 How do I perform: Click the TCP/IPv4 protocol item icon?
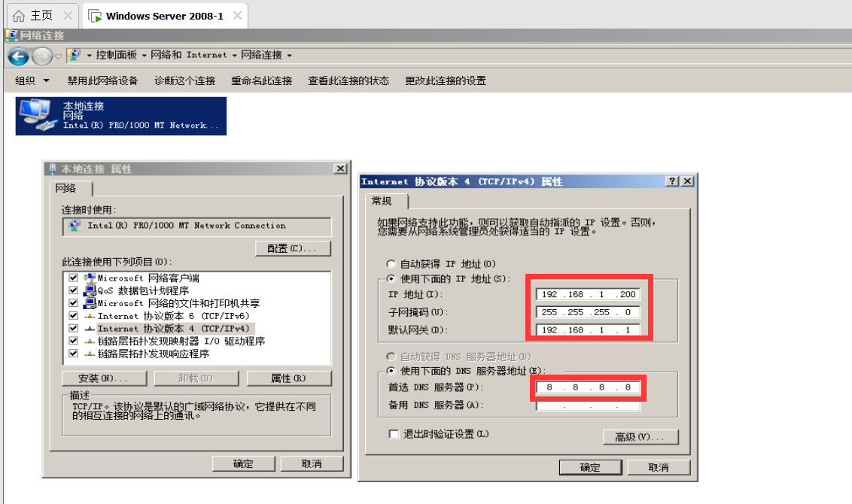point(90,328)
